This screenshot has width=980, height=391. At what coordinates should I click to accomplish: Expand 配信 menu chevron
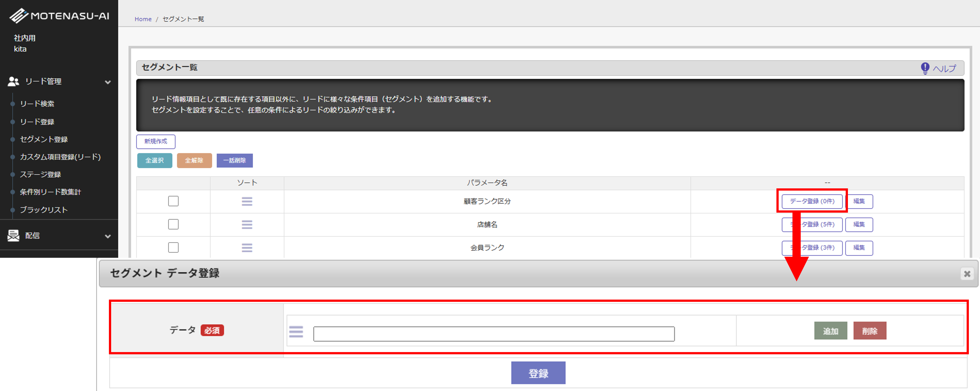point(108,236)
